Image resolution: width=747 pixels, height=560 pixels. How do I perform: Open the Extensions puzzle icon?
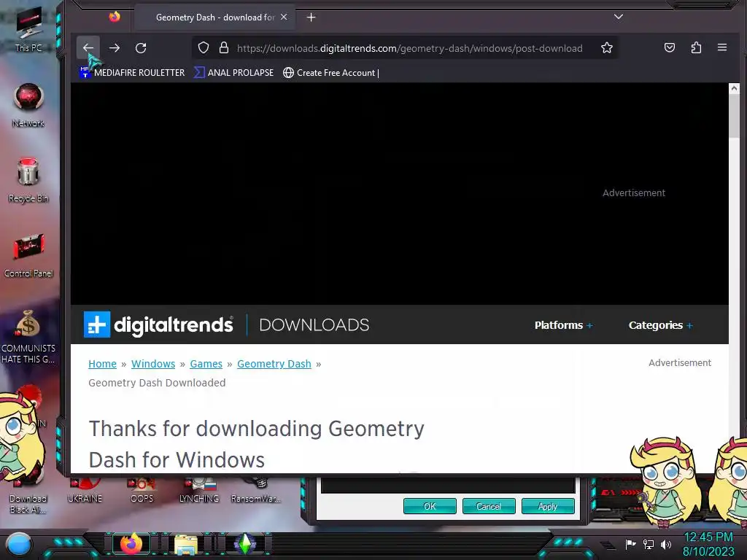coord(696,47)
